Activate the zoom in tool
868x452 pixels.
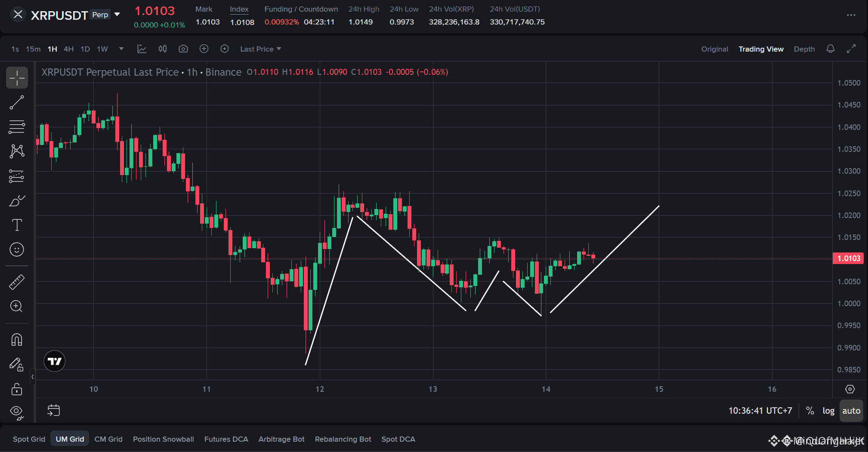pyautogui.click(x=17, y=306)
